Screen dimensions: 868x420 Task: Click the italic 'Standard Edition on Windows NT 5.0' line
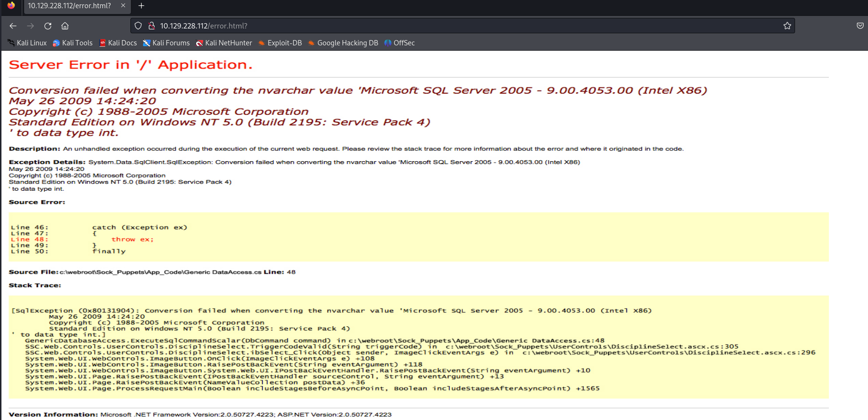(x=219, y=122)
